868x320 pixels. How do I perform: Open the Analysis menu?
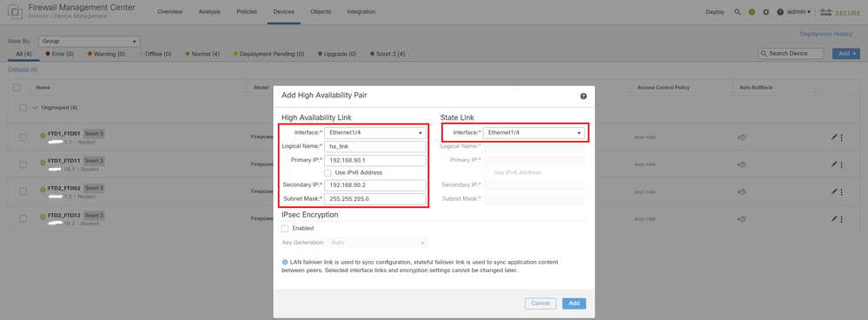click(209, 11)
